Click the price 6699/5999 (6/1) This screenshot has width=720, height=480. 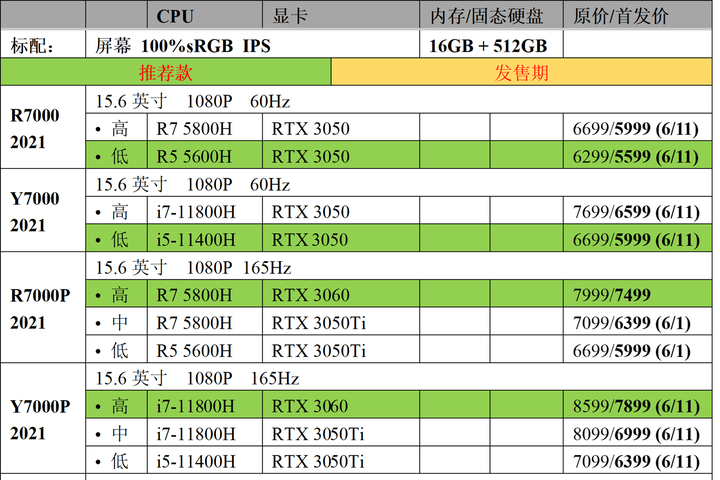[631, 351]
